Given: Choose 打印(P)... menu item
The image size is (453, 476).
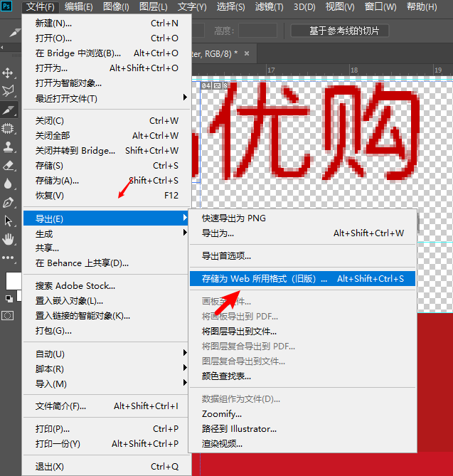Looking at the screenshot, I should tap(107, 428).
